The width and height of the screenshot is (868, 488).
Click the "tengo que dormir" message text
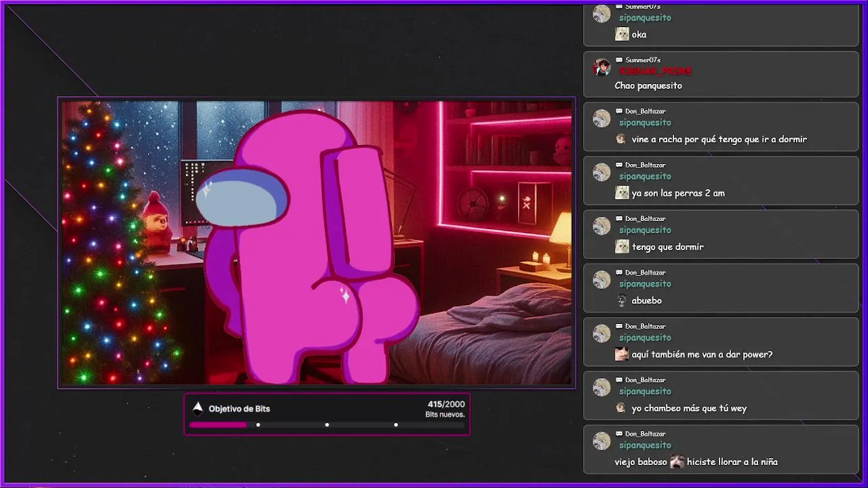tap(668, 247)
